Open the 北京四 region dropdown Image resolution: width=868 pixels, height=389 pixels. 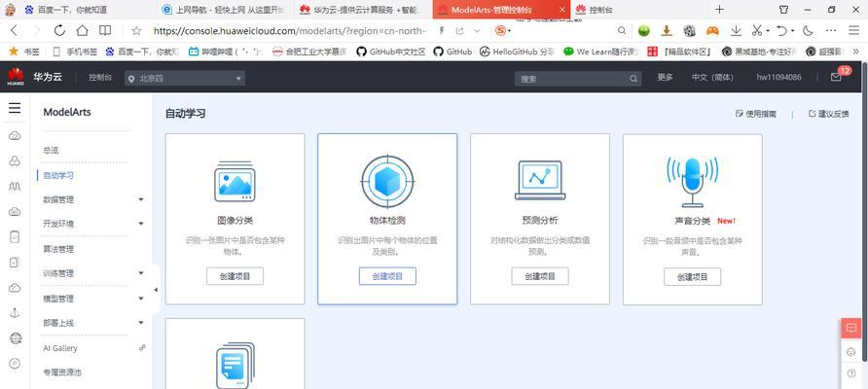pos(185,78)
